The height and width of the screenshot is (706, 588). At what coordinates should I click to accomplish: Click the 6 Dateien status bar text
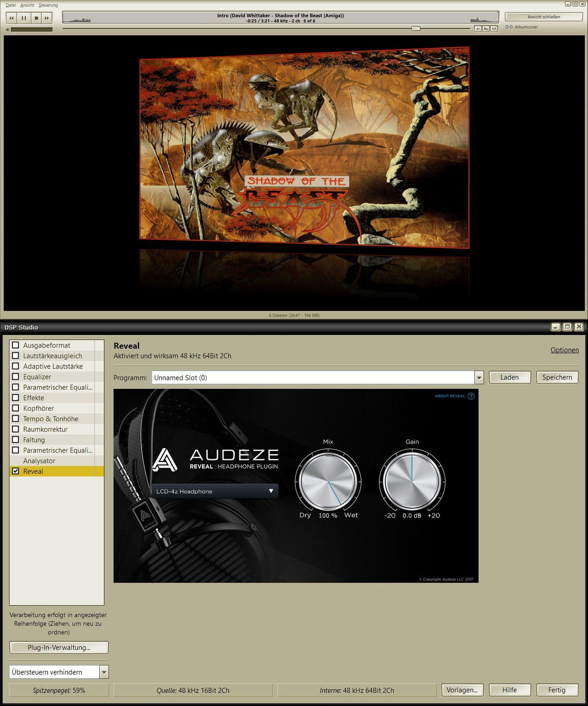pyautogui.click(x=294, y=315)
